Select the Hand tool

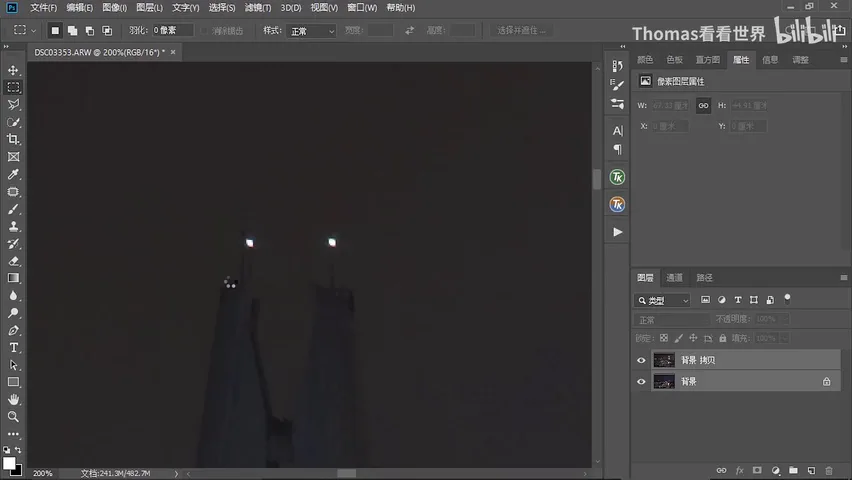[x=14, y=400]
